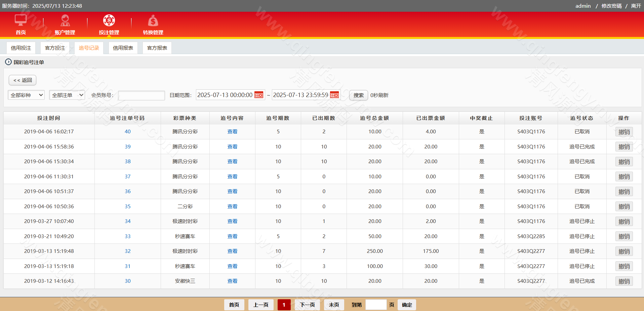The height and width of the screenshot is (311, 644).
Task: Click the 首页 monitor icon
Action: (21, 20)
